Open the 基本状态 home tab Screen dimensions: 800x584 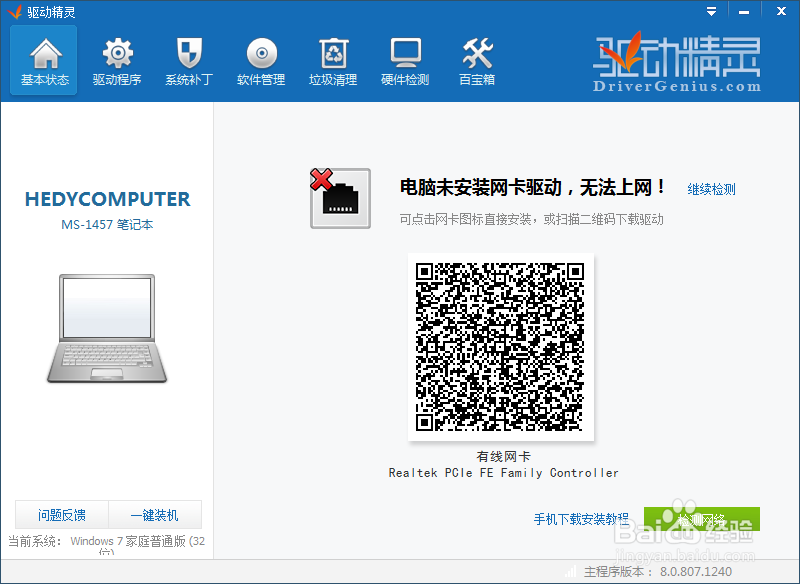[44, 60]
